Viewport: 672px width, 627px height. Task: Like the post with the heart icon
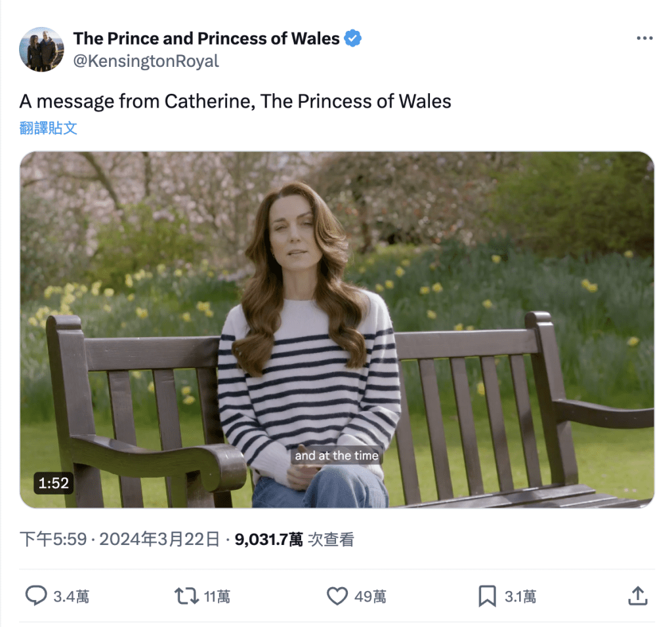(337, 596)
